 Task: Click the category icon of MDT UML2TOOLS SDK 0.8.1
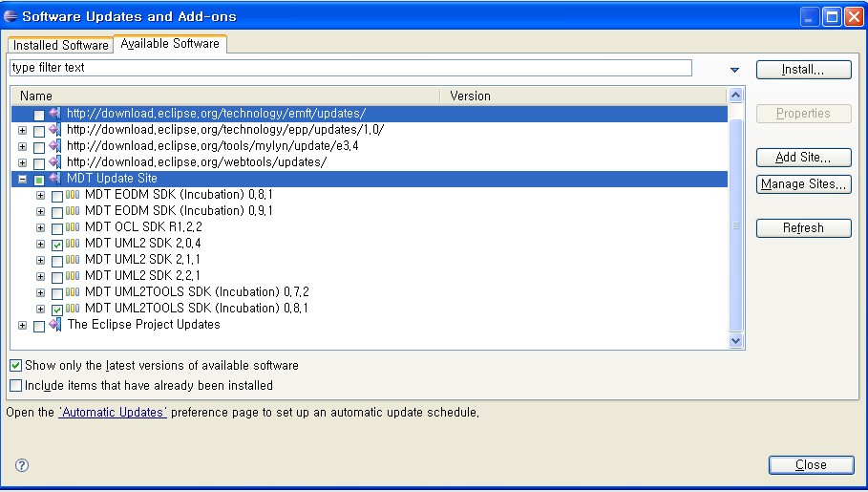[73, 308]
